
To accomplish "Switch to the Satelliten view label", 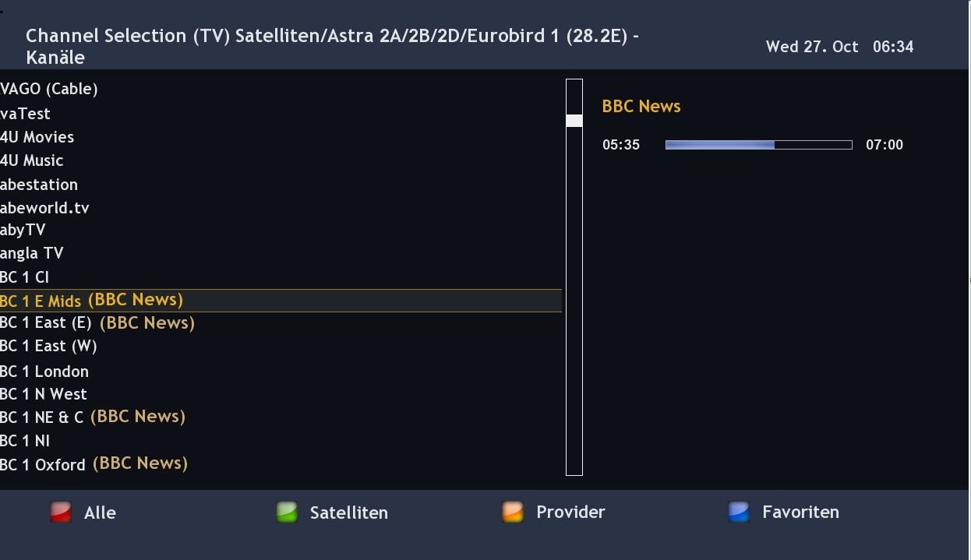I will click(x=348, y=512).
